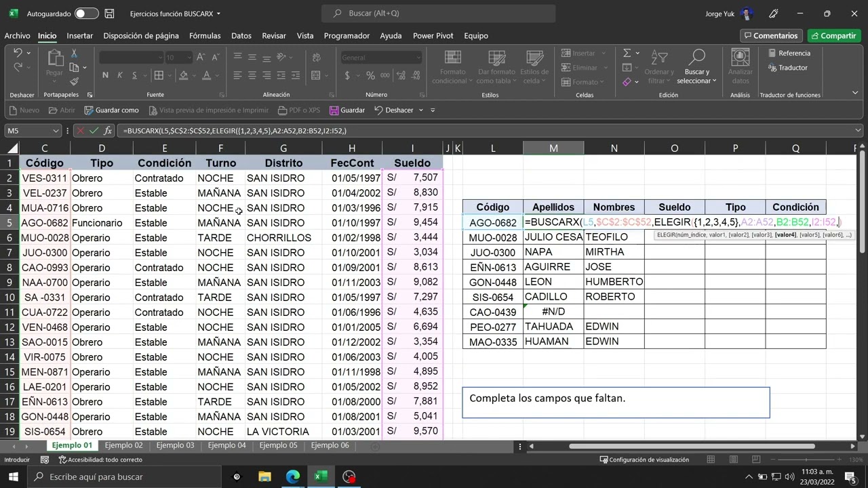The width and height of the screenshot is (868, 488).
Task: Open the fill color bucket swatch
Action: pyautogui.click(x=182, y=75)
